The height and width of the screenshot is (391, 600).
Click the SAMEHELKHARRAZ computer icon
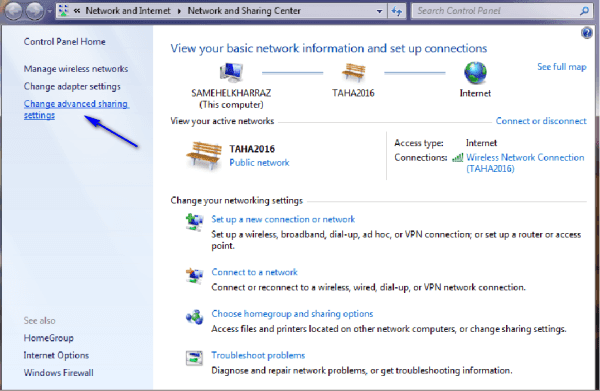231,73
